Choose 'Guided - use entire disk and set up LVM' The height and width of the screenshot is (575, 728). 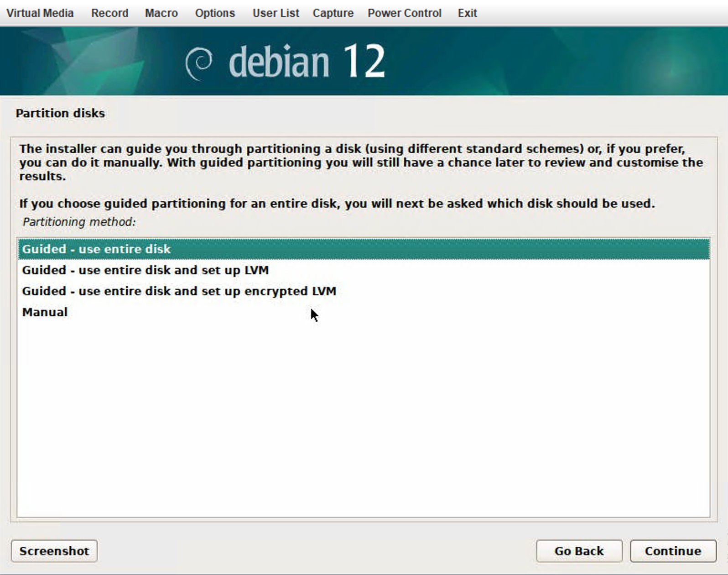pos(145,270)
